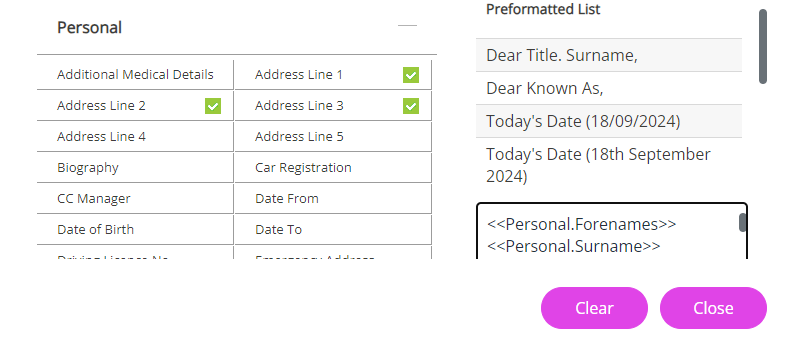Insert Today's Date (18th September 2024) item

[x=609, y=165]
